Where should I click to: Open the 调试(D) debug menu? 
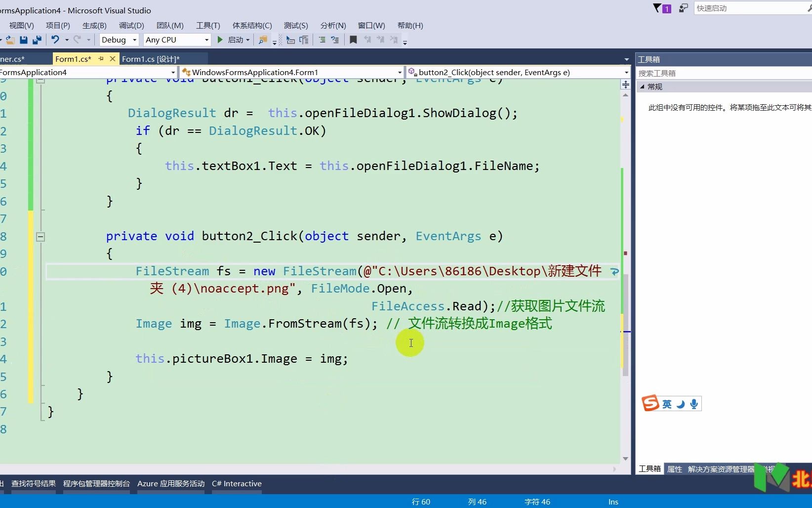[131, 26]
